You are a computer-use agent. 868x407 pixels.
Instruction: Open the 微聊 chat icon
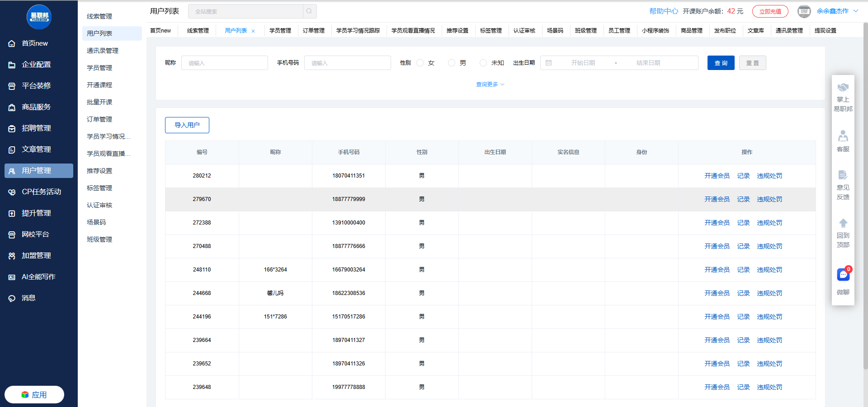click(843, 275)
